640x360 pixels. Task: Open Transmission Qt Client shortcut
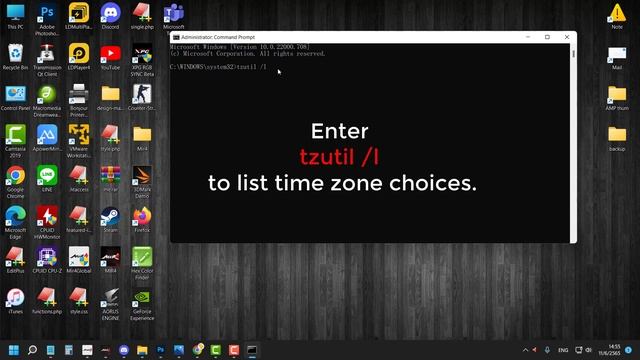click(47, 60)
